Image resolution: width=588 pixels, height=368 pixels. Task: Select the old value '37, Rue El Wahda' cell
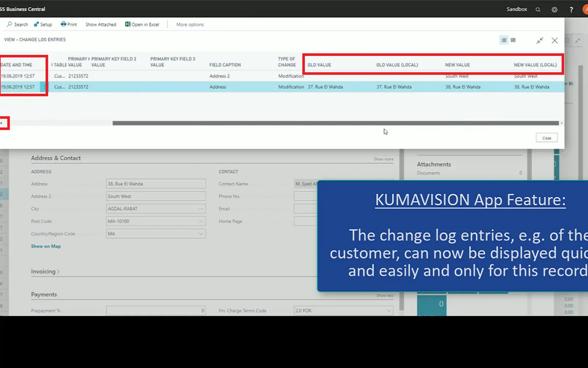pos(325,87)
